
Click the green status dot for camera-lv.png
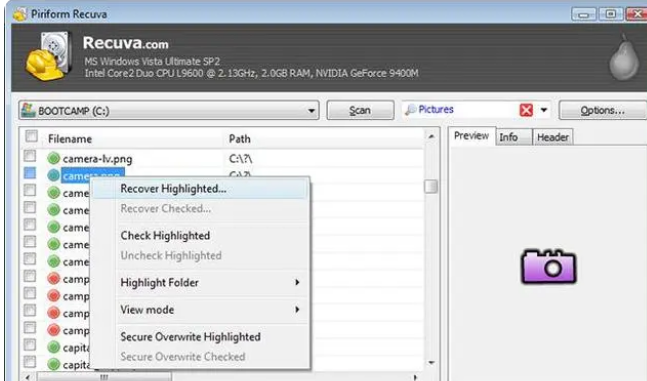coord(54,158)
